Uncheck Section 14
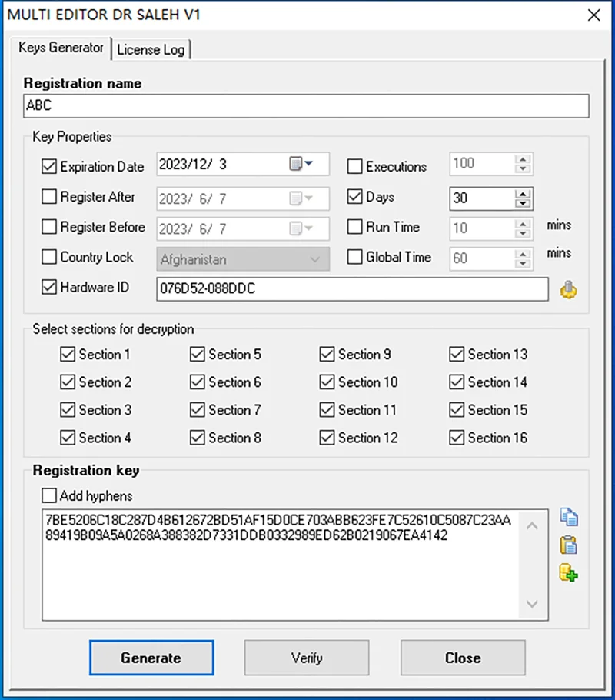The height and width of the screenshot is (700, 615). pos(457,382)
